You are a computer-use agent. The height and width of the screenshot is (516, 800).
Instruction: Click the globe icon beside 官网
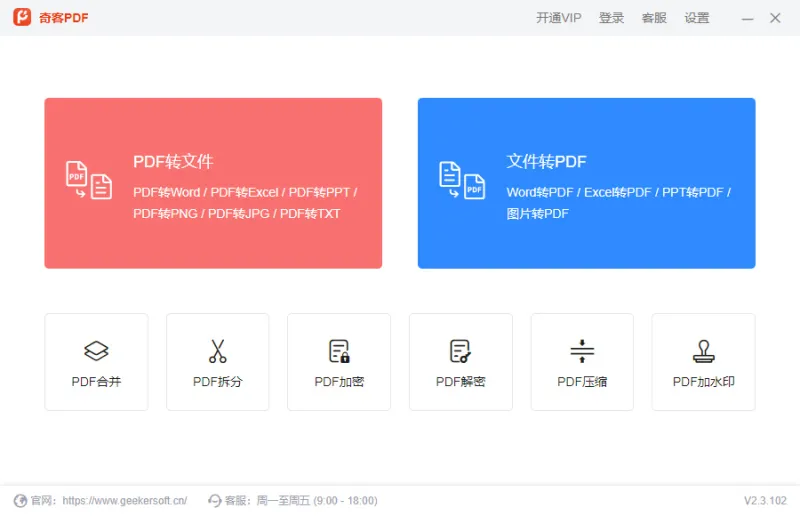coord(20,501)
